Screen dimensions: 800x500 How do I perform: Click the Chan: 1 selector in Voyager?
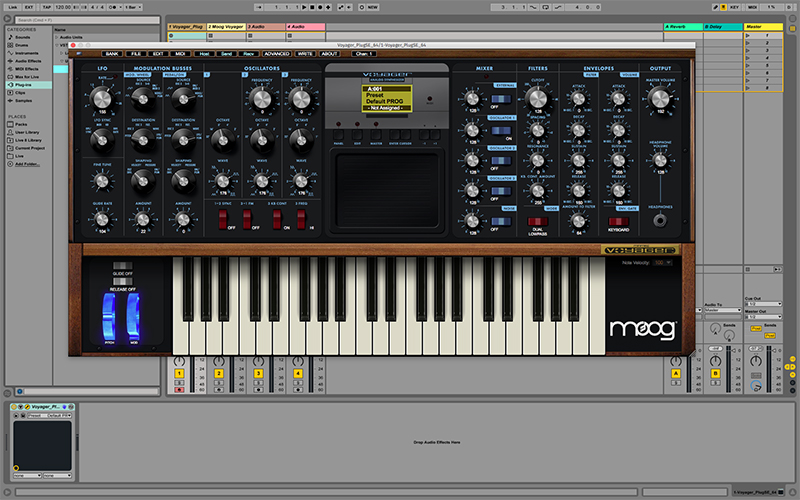pos(365,54)
